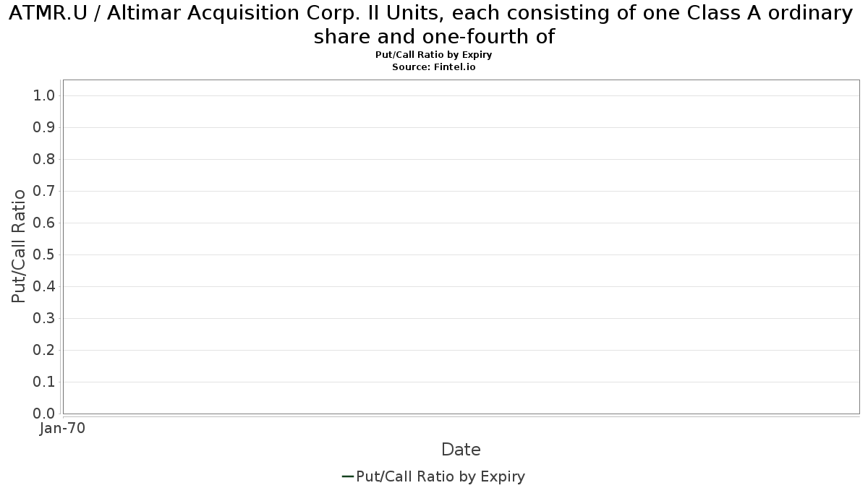This screenshot has width=868, height=488.
Task: Click the 1.0 y-axis tick label
Action: (x=45, y=95)
